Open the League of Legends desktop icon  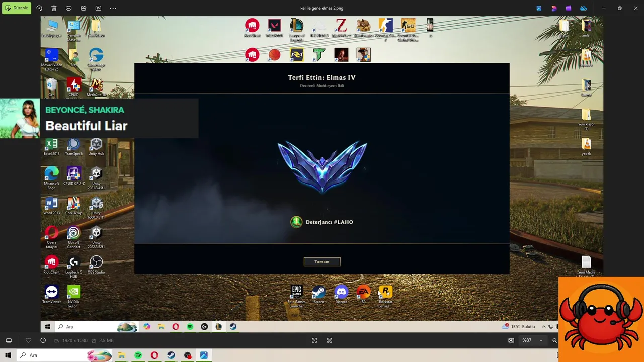297,29
